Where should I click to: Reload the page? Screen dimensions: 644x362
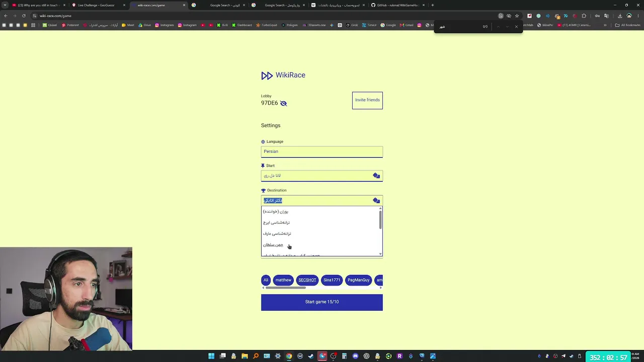click(x=24, y=16)
